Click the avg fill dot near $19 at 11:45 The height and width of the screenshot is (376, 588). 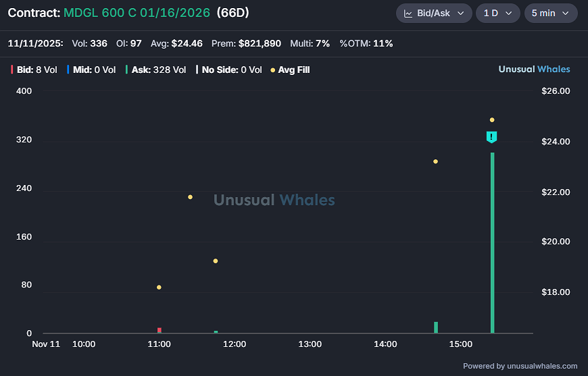[215, 261]
